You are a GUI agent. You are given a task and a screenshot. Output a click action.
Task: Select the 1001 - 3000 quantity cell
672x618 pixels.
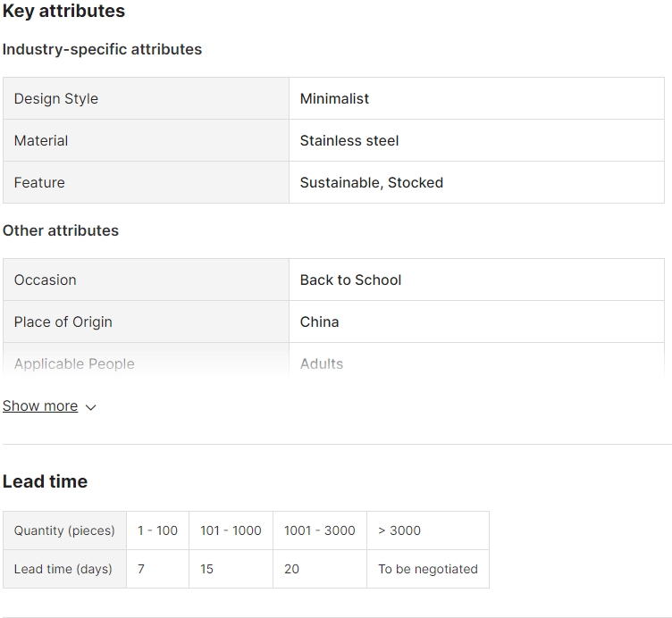point(320,530)
